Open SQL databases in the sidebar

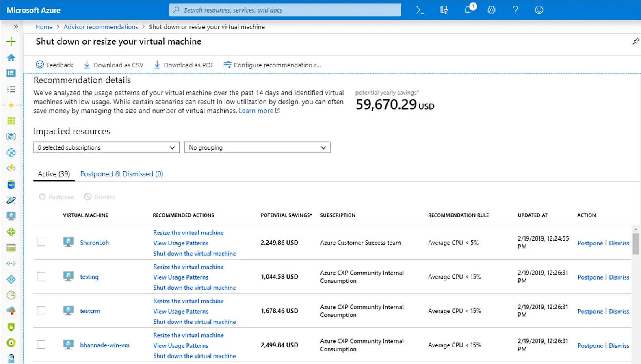point(11,184)
